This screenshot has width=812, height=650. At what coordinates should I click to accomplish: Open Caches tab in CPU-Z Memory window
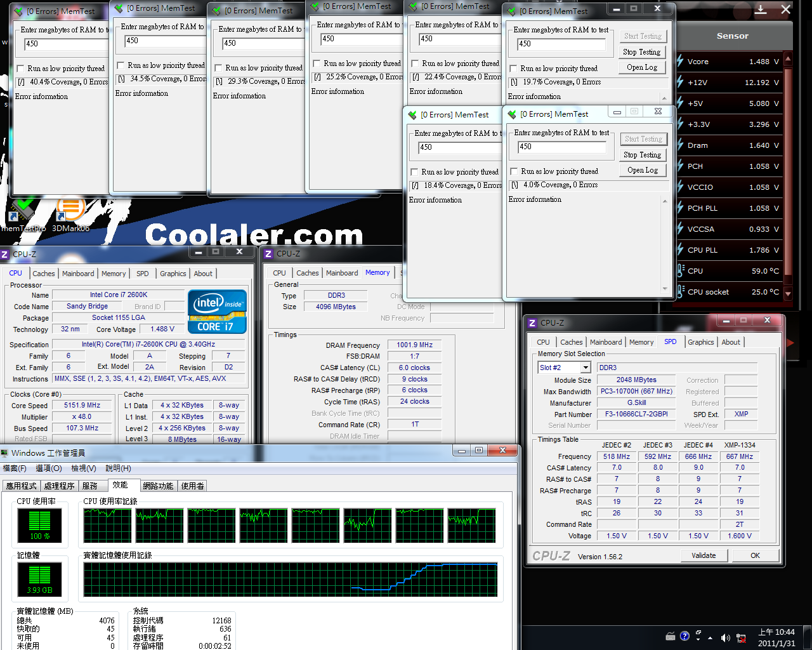308,273
